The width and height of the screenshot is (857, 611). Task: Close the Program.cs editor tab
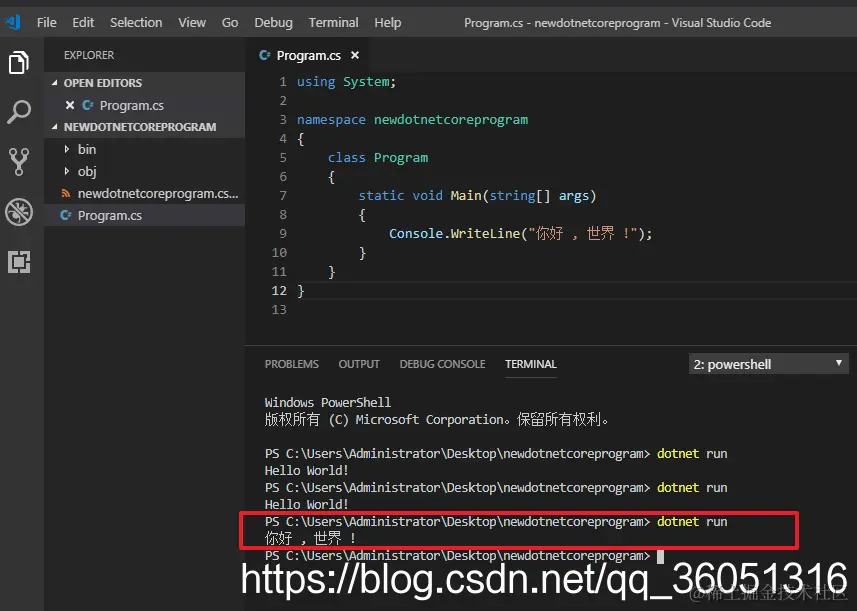point(355,55)
